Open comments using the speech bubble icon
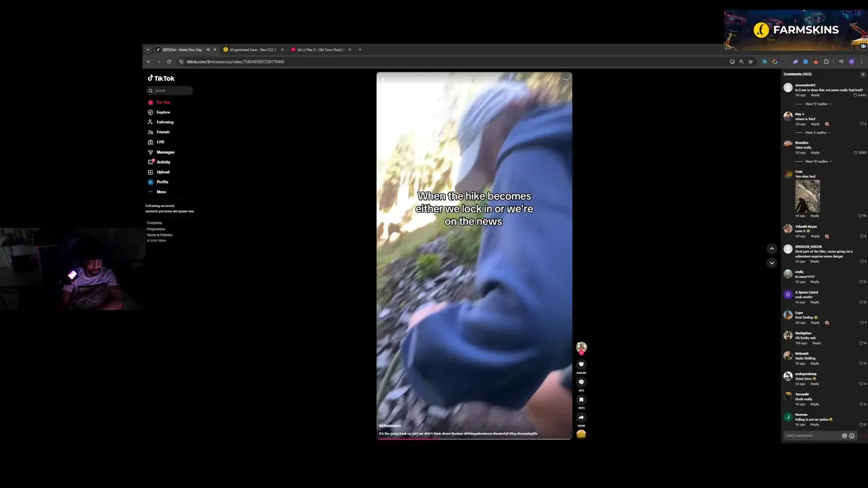Viewport: 868px width, 488px height. 581,382
